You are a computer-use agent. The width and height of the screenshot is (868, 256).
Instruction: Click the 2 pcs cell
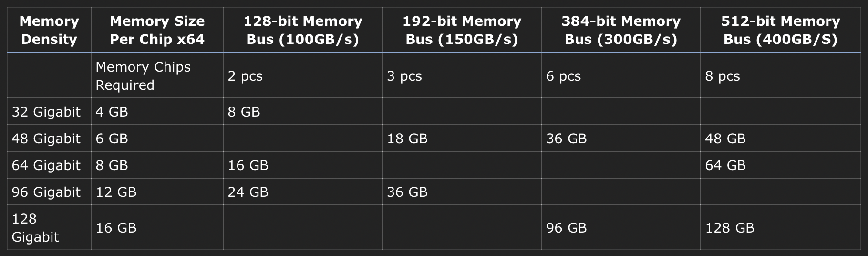[245, 76]
